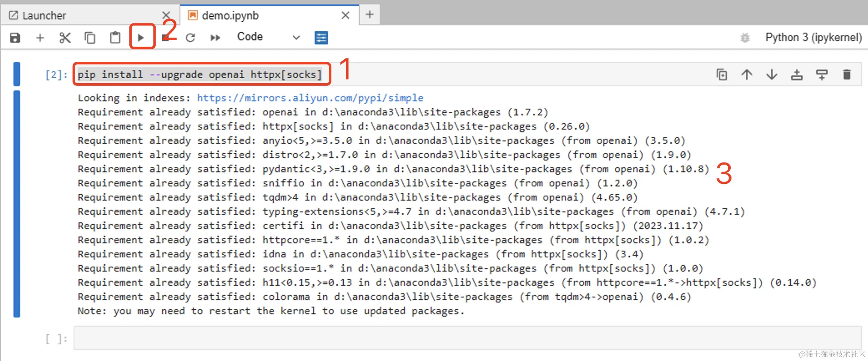The width and height of the screenshot is (868, 361).
Task: Open the aliyun mirrors pypi link
Action: coord(310,98)
